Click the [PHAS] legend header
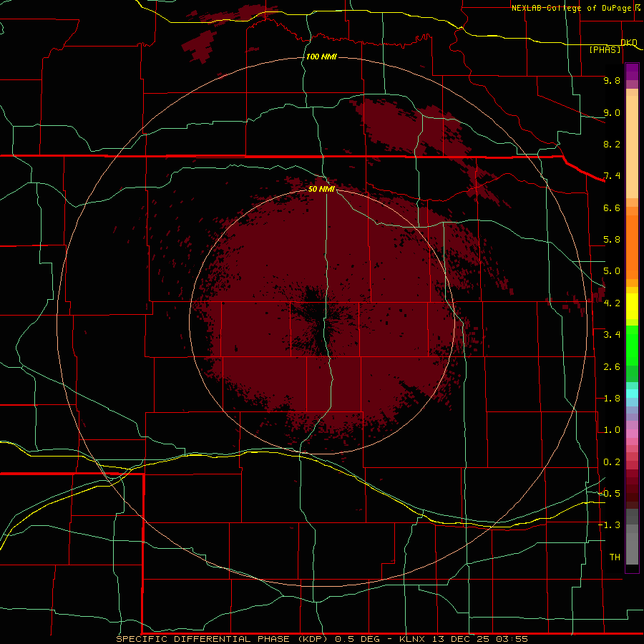 [605, 50]
